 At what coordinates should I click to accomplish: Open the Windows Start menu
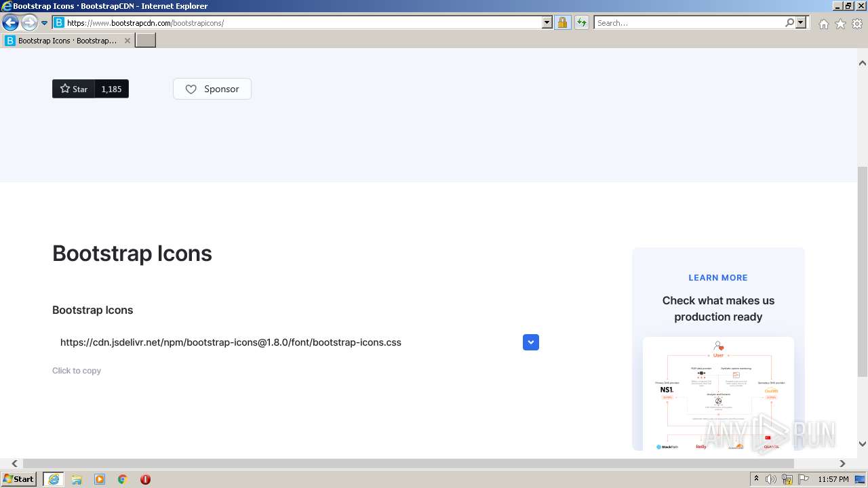coord(18,479)
